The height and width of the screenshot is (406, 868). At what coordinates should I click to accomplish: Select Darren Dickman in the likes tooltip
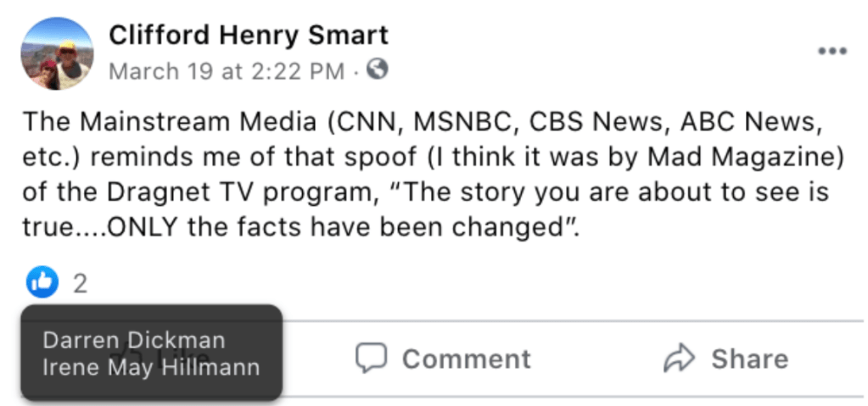[x=134, y=341]
